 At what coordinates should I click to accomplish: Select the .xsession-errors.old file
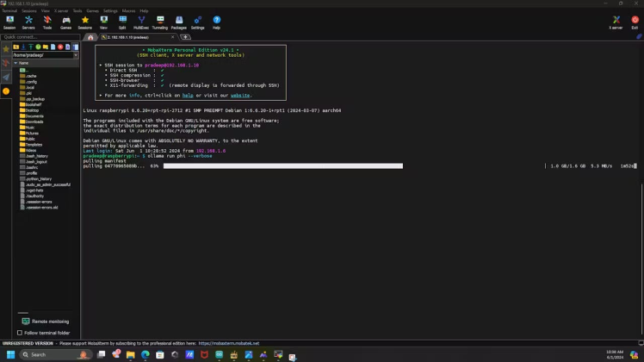click(x=41, y=208)
